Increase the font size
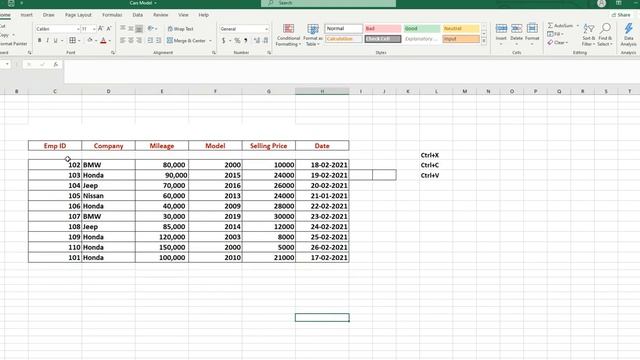This screenshot has height=360, width=640. point(100,29)
